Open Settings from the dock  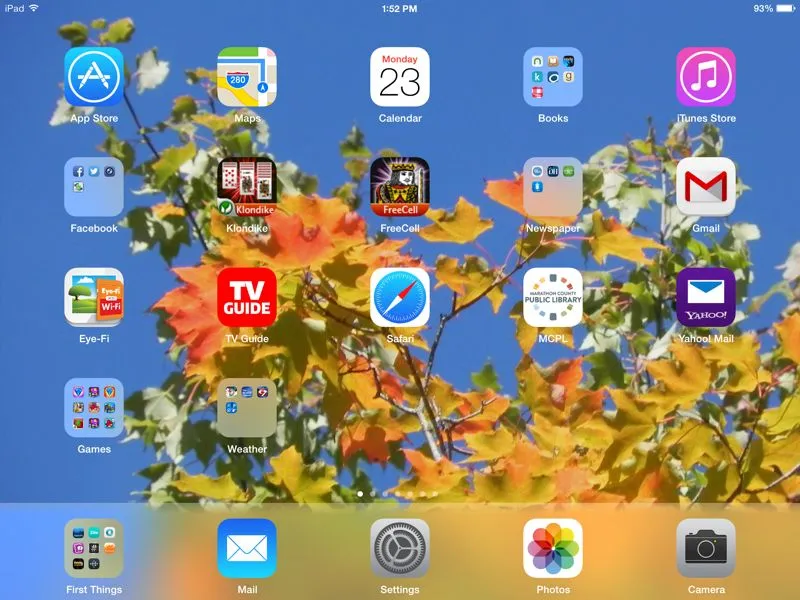400,548
